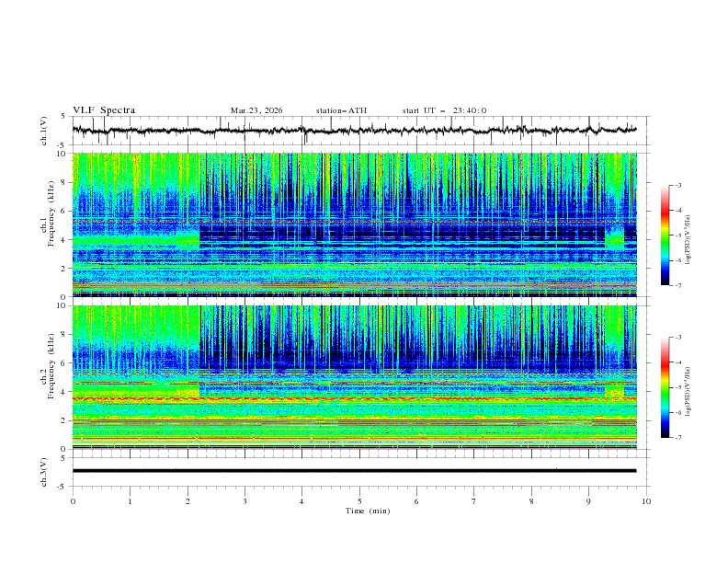The image size is (728, 563).
Task: Click the ch.1 waveform trace
Action: [x=354, y=130]
